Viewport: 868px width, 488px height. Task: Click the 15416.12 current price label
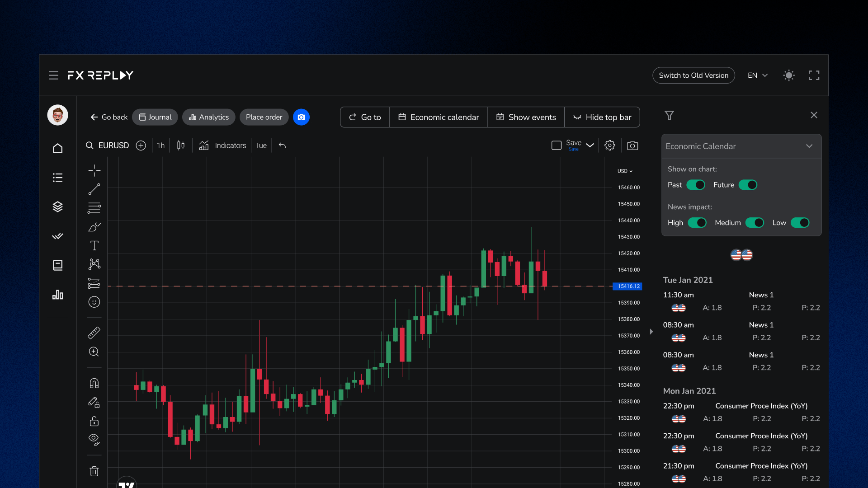point(628,286)
